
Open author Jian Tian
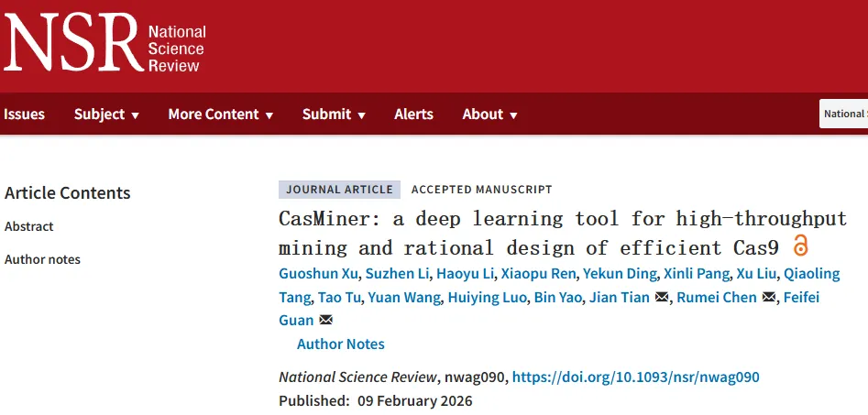619,297
